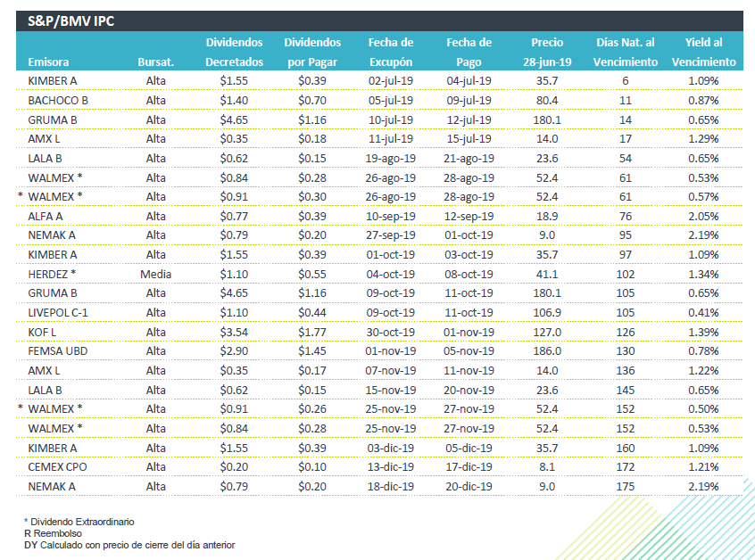Click the "Dividendos por Pagar" column header
Viewport: 755px width, 560px height.
312,52
